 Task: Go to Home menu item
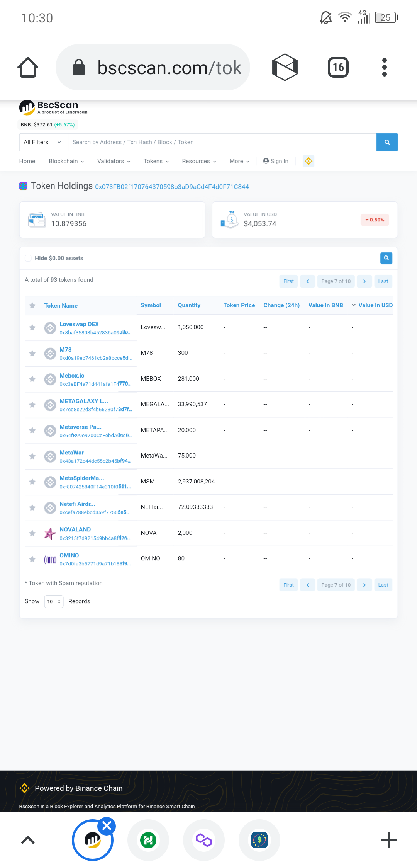27,161
